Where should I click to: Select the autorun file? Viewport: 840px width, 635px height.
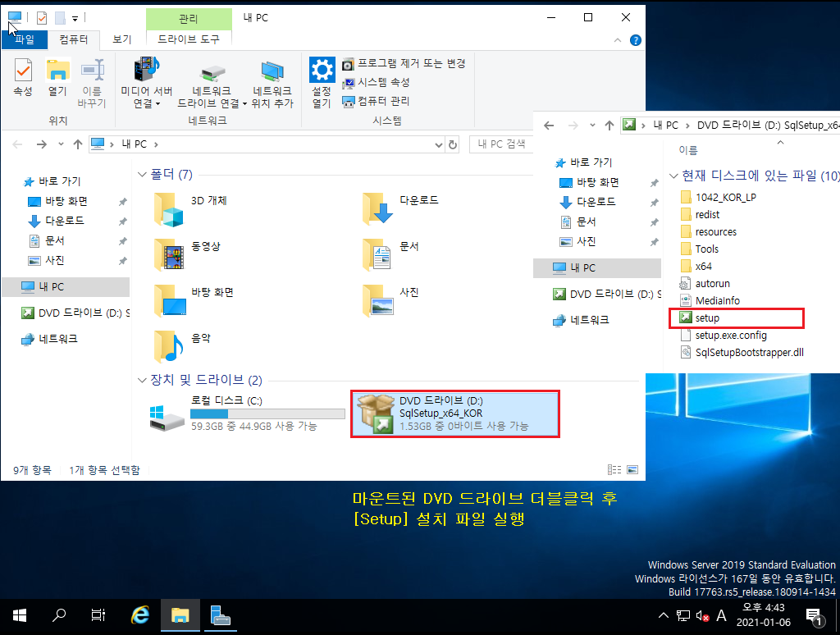click(705, 284)
